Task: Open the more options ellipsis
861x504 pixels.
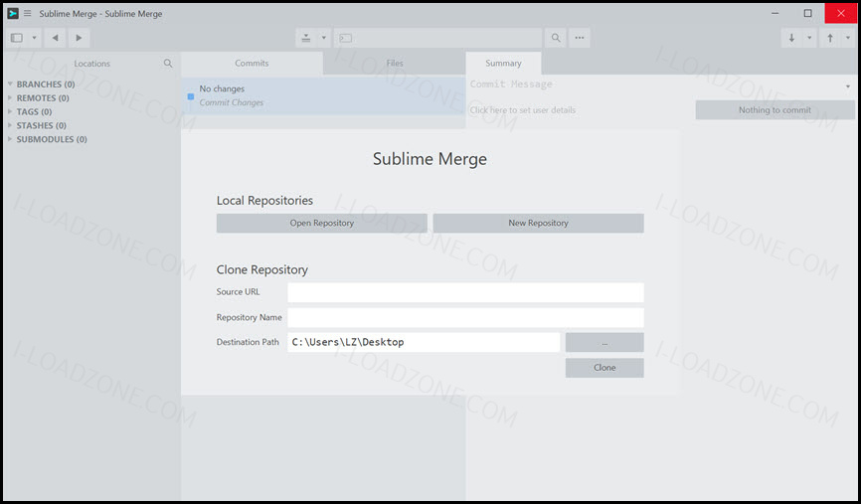Action: coord(580,38)
